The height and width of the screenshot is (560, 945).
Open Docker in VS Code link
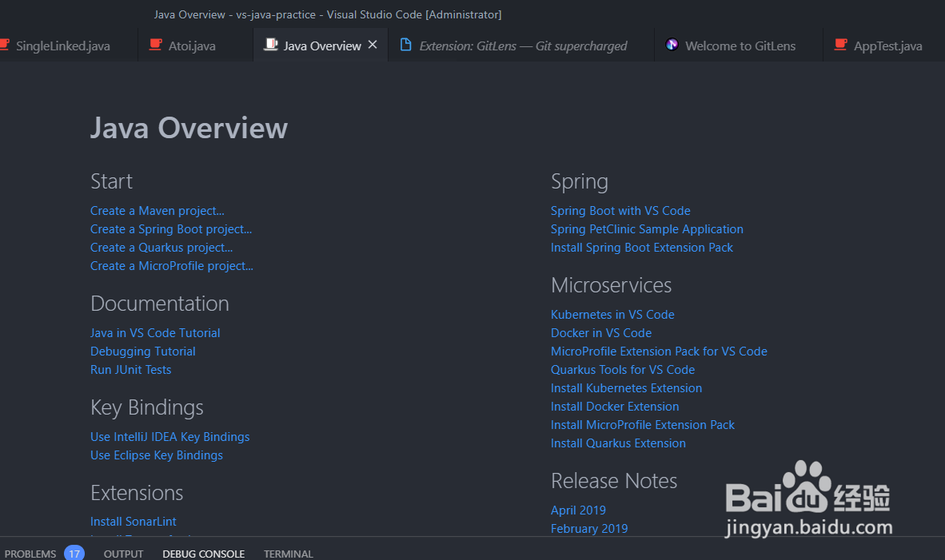point(601,333)
